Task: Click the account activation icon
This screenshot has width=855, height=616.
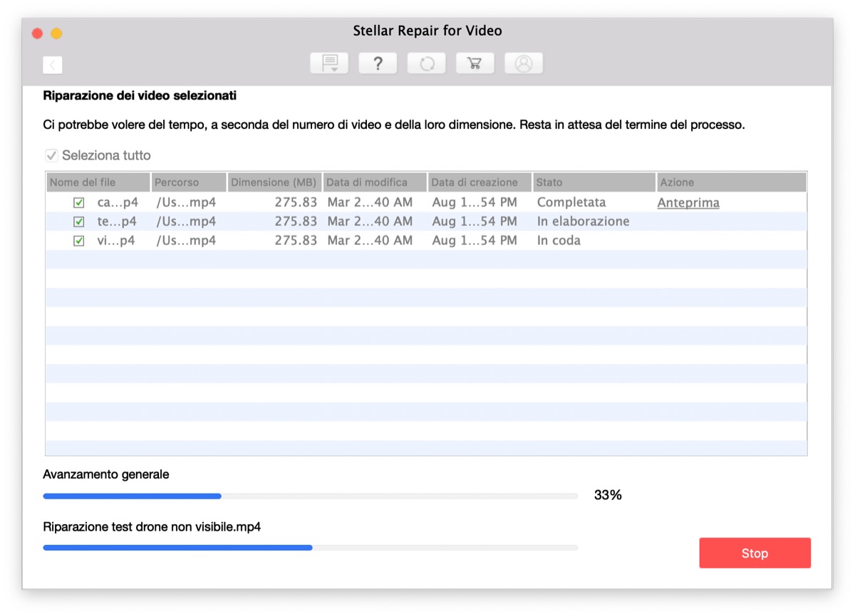Action: point(524,63)
